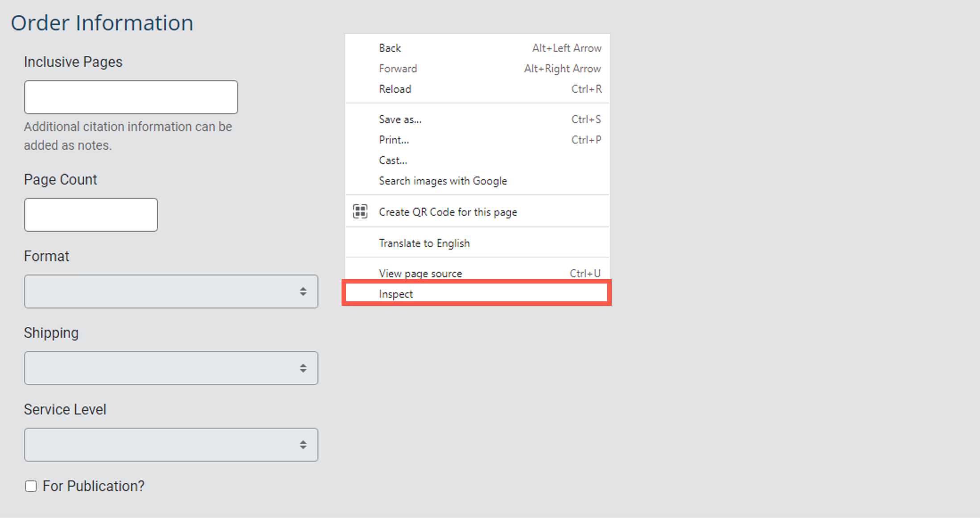Focus the Page Count input box
The height and width of the screenshot is (518, 980).
tap(91, 215)
